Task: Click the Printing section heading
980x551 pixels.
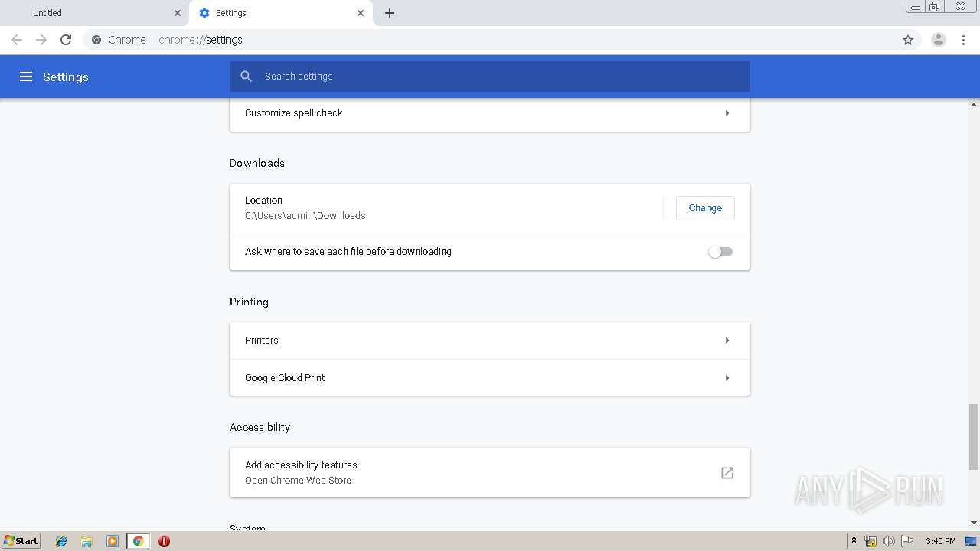Action: (x=249, y=302)
